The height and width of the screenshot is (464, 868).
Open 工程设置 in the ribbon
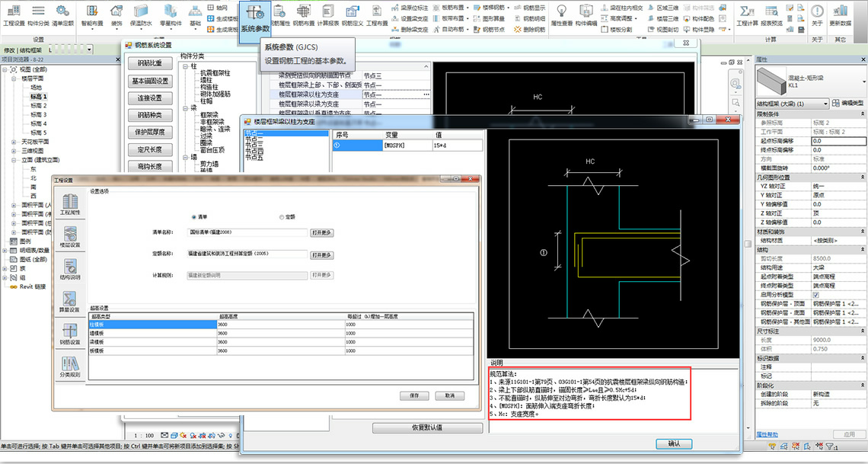pyautogui.click(x=14, y=14)
